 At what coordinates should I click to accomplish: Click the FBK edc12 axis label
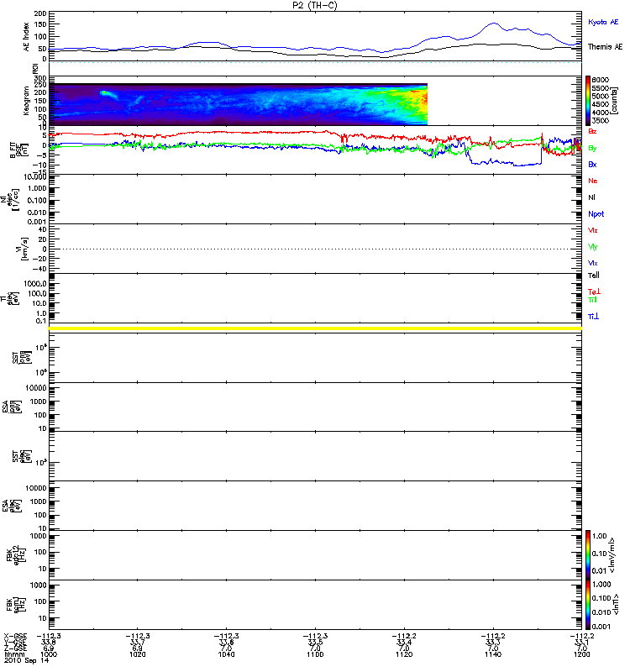click(15, 554)
